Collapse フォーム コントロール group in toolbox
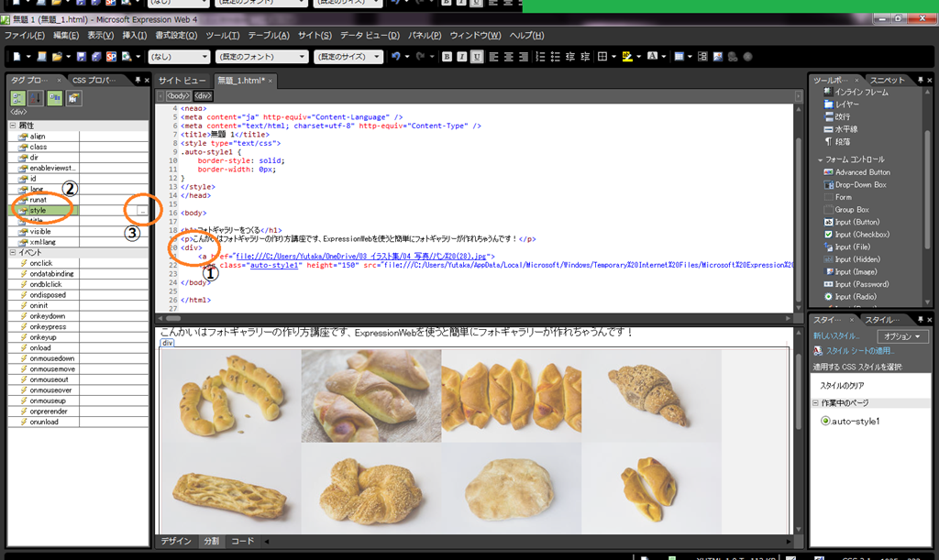The height and width of the screenshot is (560, 939). pyautogui.click(x=820, y=159)
